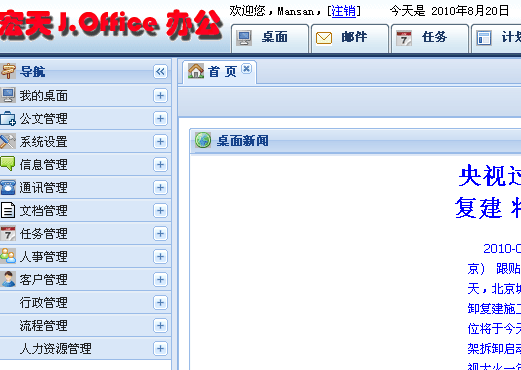Click the 导航 signpost icon
This screenshot has height=370, width=521.
pyautogui.click(x=8, y=71)
